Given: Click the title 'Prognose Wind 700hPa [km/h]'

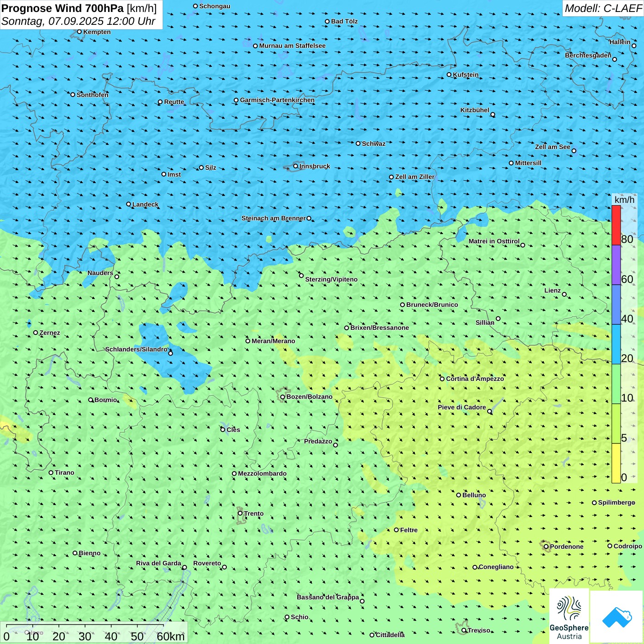Looking at the screenshot, I should pyautogui.click(x=79, y=8).
